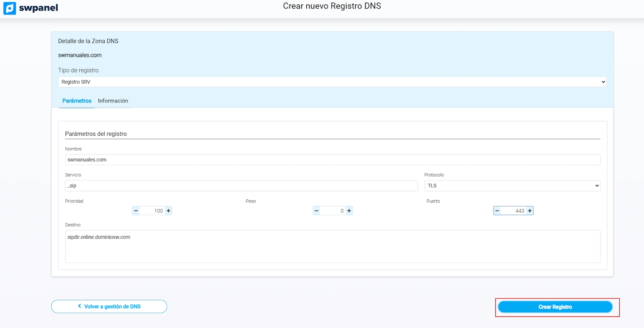Open the Tipo de registro dropdown
This screenshot has height=328, width=644.
(x=332, y=82)
